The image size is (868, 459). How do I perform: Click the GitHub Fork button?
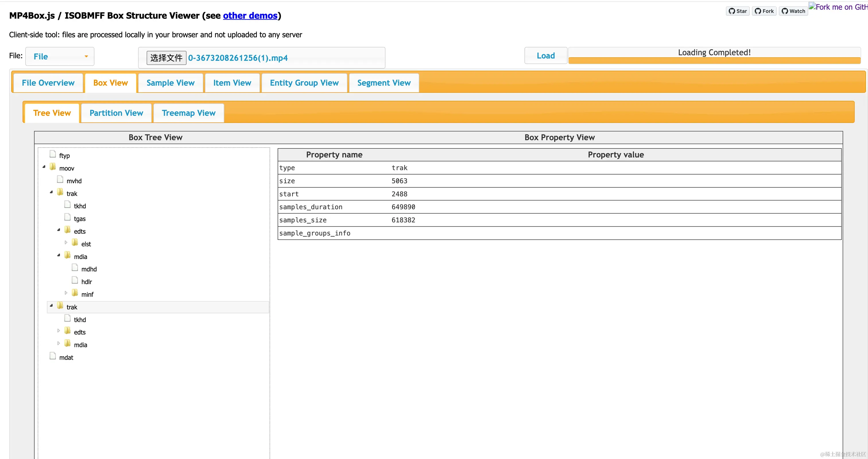point(764,11)
